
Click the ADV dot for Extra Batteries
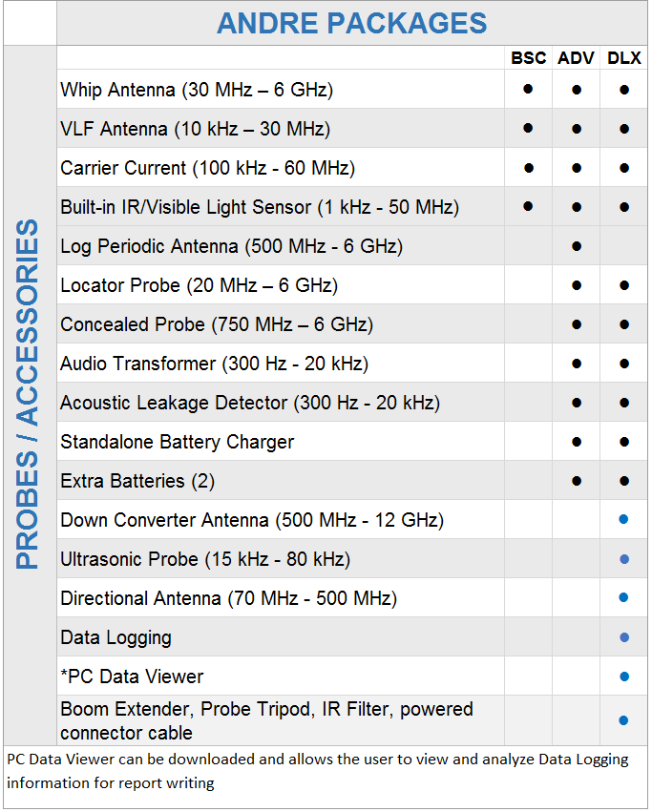(x=577, y=480)
